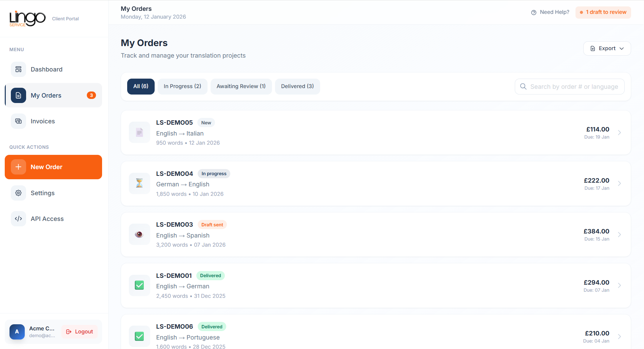Logout from the Acme account

(x=79, y=331)
